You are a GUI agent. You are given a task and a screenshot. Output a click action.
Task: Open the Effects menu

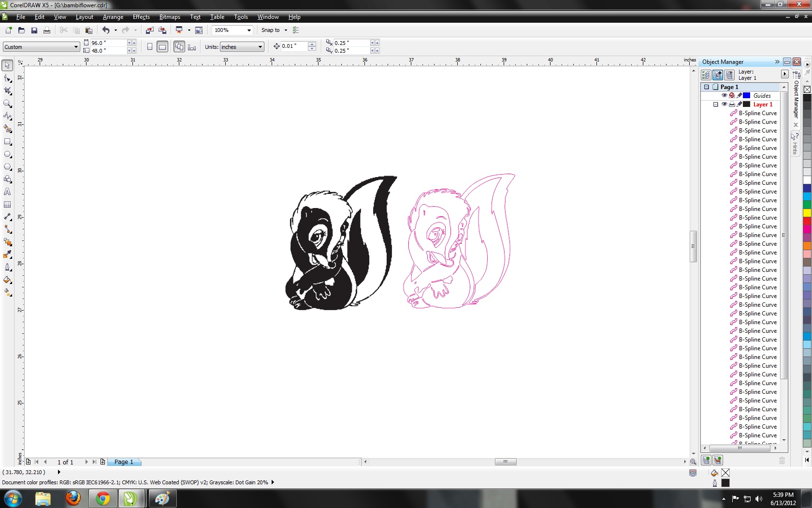141,17
